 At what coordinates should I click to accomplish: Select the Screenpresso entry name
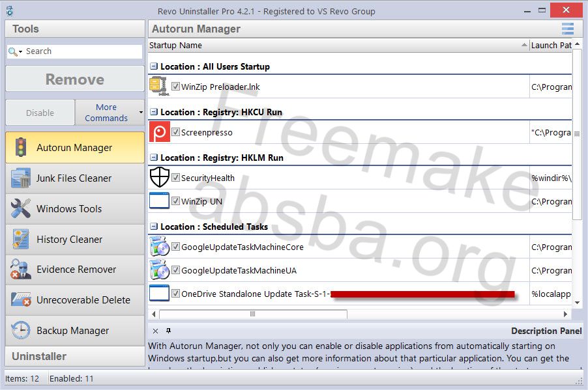[x=207, y=132]
